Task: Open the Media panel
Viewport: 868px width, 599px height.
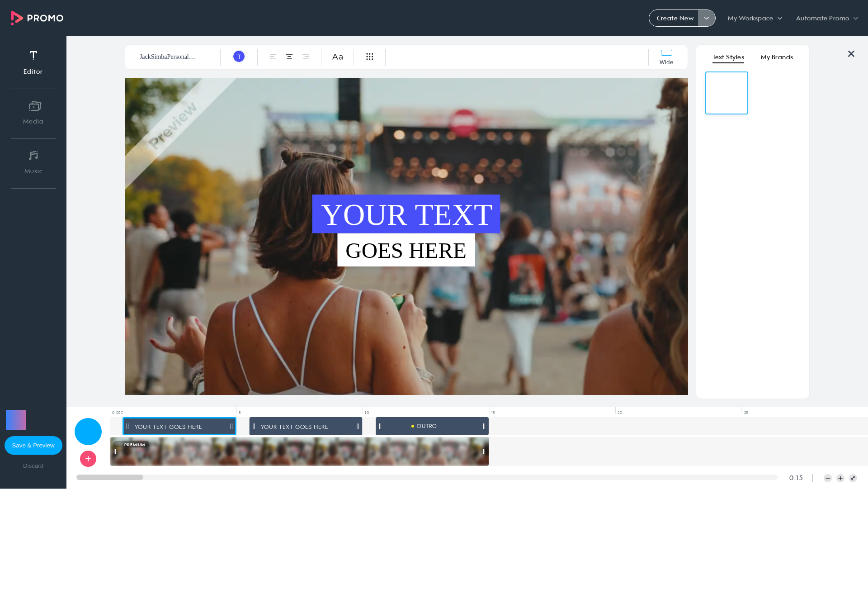Action: click(x=33, y=113)
